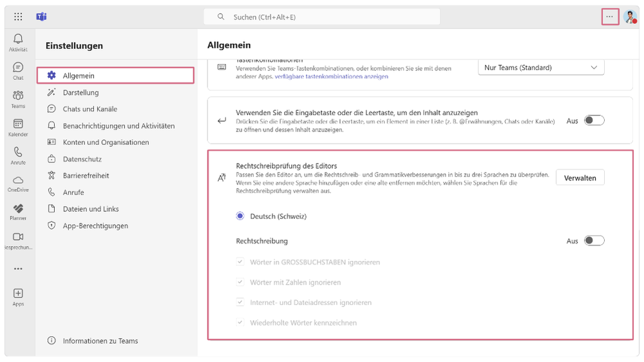Screen dimensions: 644x362
Task: Click the Barrierefreiheit person icon
Action: 52,175
